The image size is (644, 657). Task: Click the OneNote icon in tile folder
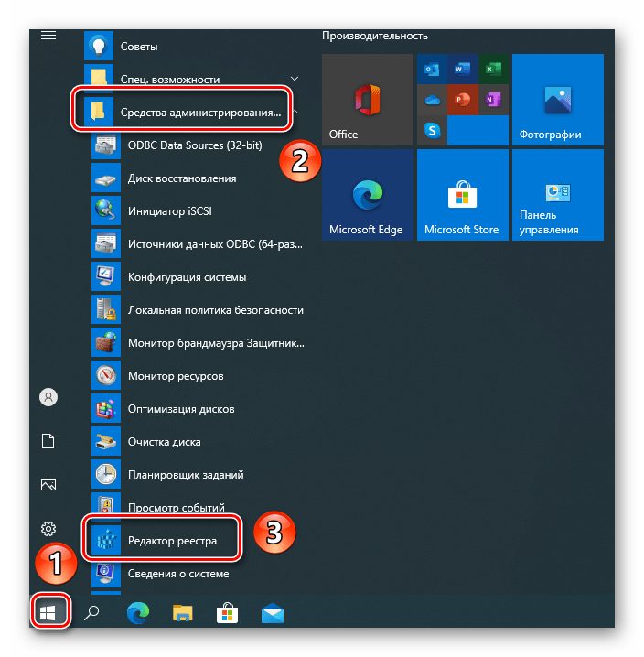pos(493,100)
